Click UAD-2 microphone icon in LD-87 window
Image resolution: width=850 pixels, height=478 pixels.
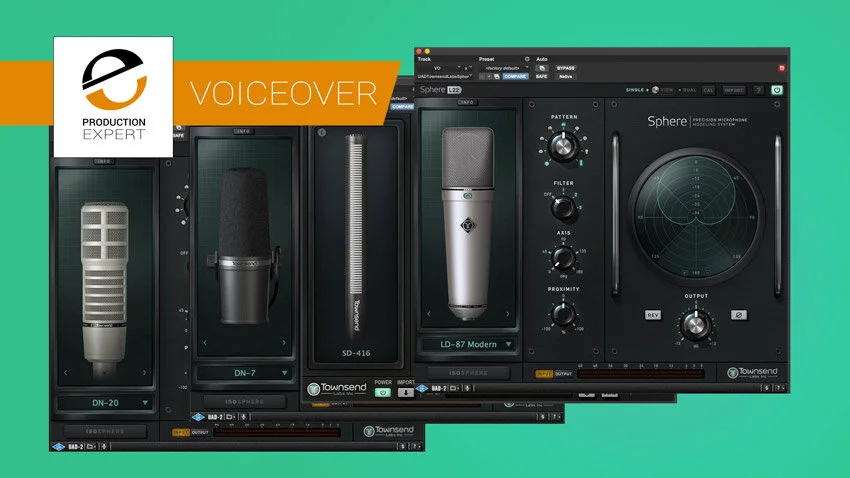click(x=468, y=388)
